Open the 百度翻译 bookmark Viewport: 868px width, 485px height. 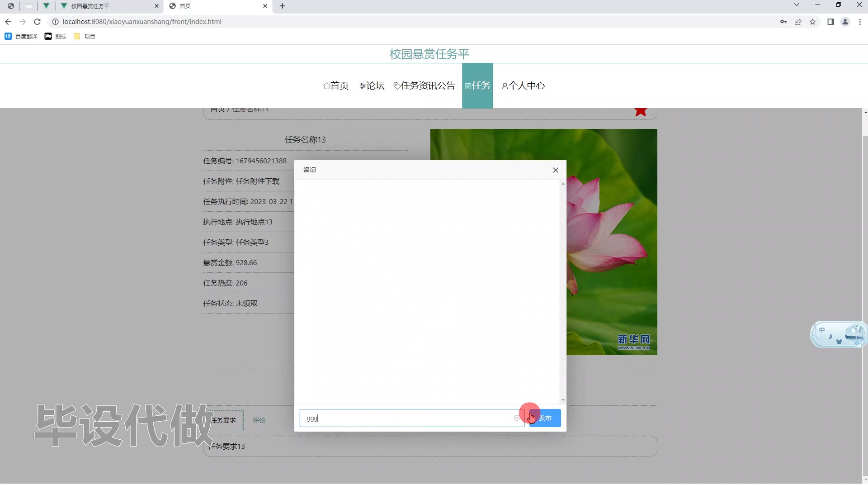pos(21,36)
